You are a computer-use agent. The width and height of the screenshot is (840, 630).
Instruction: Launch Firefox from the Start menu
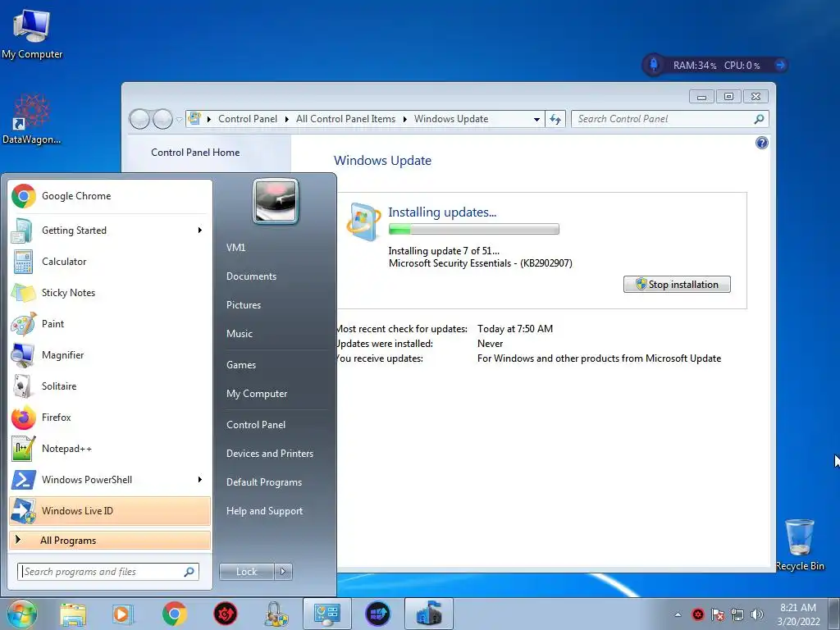tap(110, 417)
